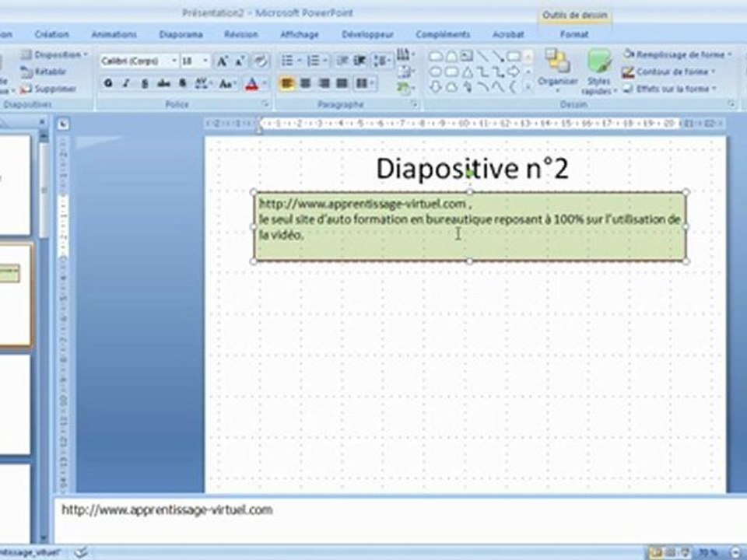Image resolution: width=747 pixels, height=560 pixels.
Task: Open Effets sur la forme dropdown
Action: pos(669,89)
